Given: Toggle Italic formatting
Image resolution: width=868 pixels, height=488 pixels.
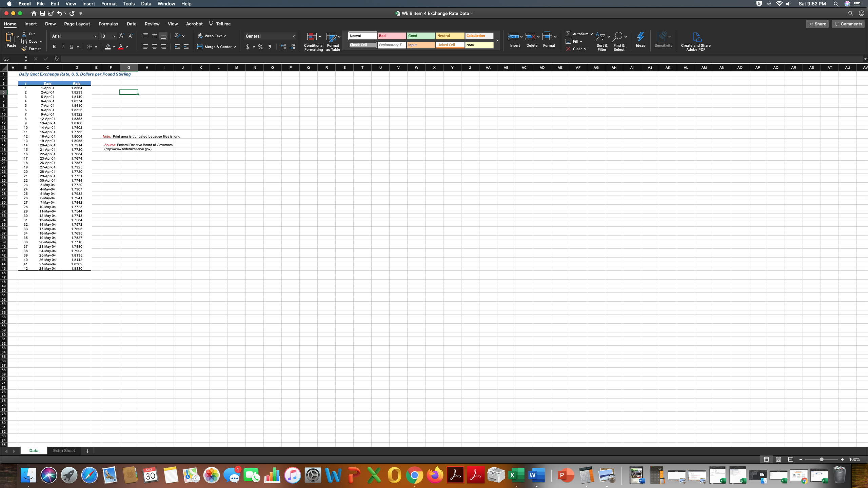Looking at the screenshot, I should [x=63, y=47].
